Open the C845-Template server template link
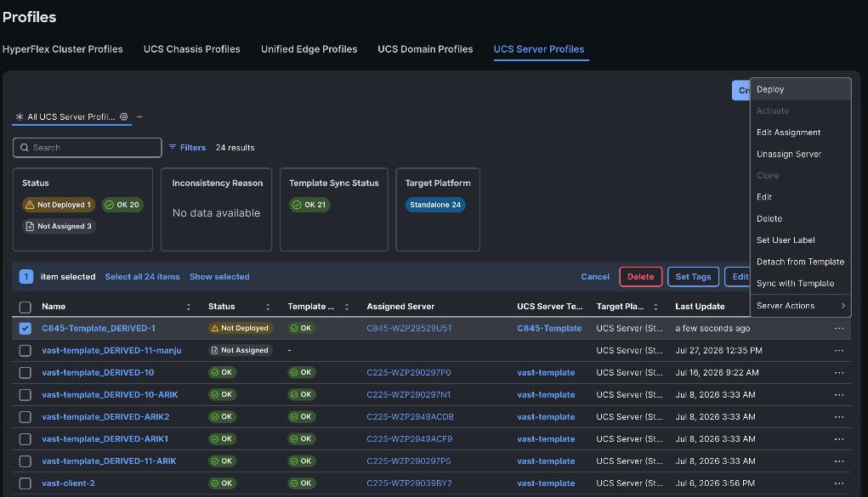Screen dimensions: 868x497 549,328
